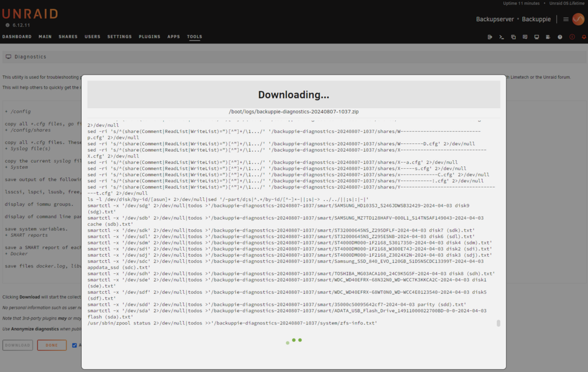Click the log output scrollbar thumb
This screenshot has height=372, width=588.
click(x=499, y=323)
